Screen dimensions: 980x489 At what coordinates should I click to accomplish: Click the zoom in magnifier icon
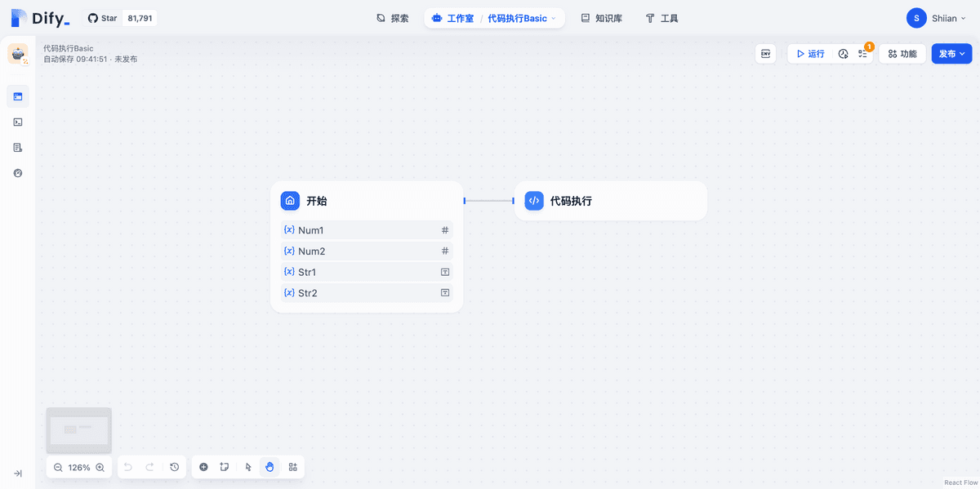pyautogui.click(x=100, y=468)
